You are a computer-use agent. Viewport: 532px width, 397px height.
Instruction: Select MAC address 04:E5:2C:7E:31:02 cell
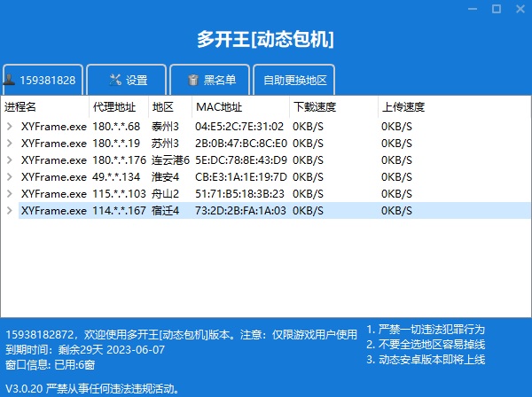239,126
